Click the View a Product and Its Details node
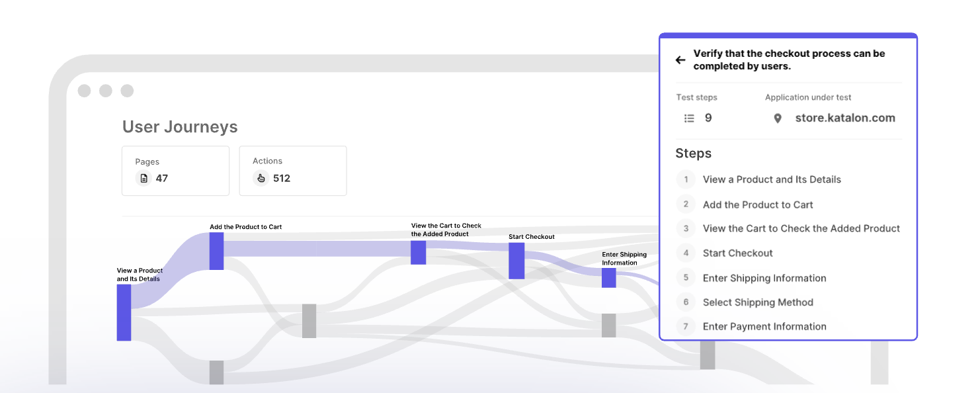 tap(124, 312)
